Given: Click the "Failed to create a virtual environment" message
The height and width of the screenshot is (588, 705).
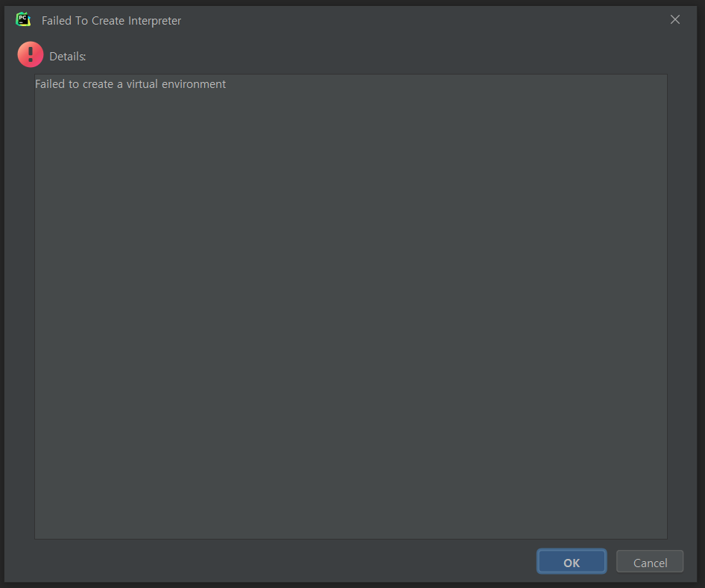Looking at the screenshot, I should click(x=130, y=84).
